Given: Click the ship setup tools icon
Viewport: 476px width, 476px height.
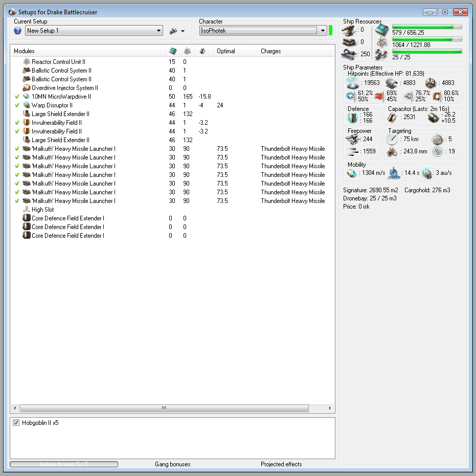Looking at the screenshot, I should coord(173,31).
